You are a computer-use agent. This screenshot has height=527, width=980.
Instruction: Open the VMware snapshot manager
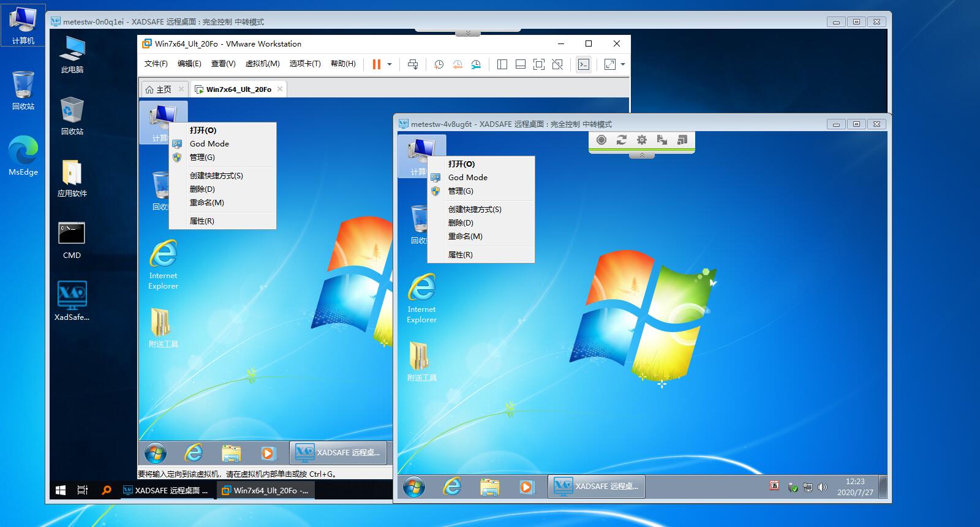click(476, 64)
